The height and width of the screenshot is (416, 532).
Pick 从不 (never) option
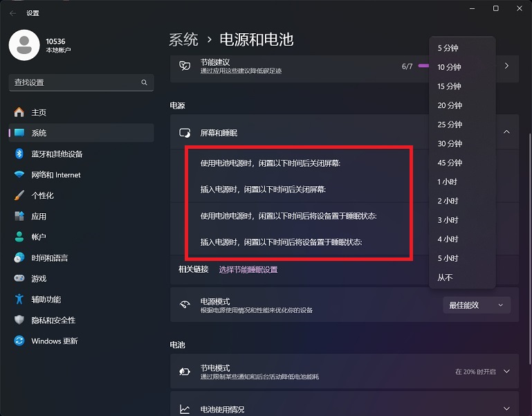tap(462, 278)
